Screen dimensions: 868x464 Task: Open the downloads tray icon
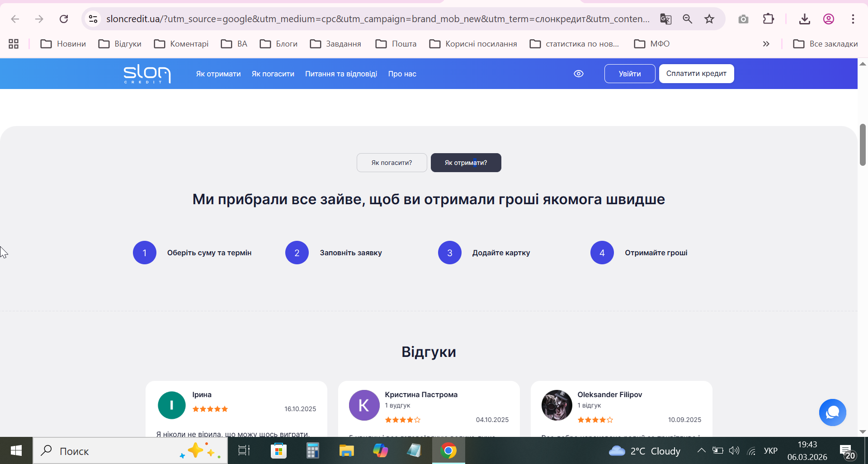pos(804,19)
